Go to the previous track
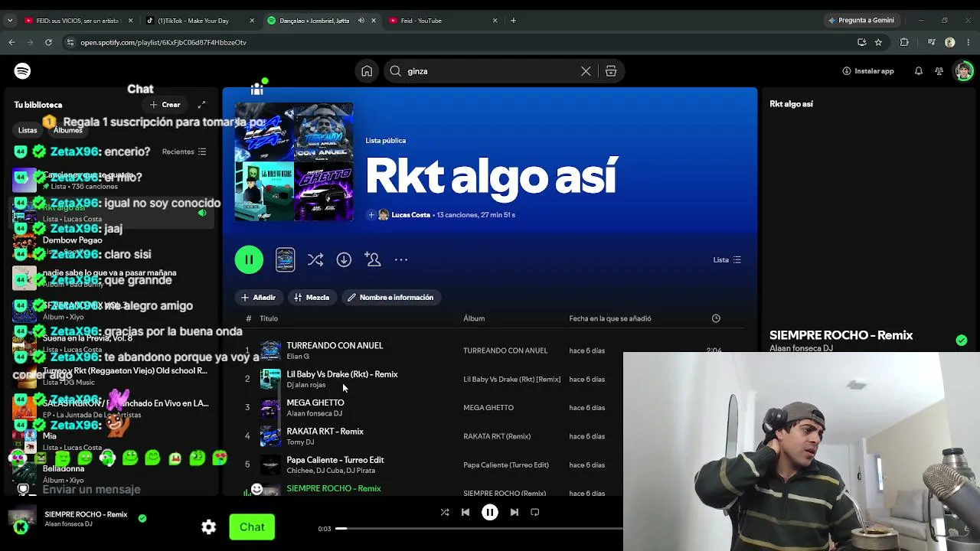The image size is (980, 551). (465, 512)
